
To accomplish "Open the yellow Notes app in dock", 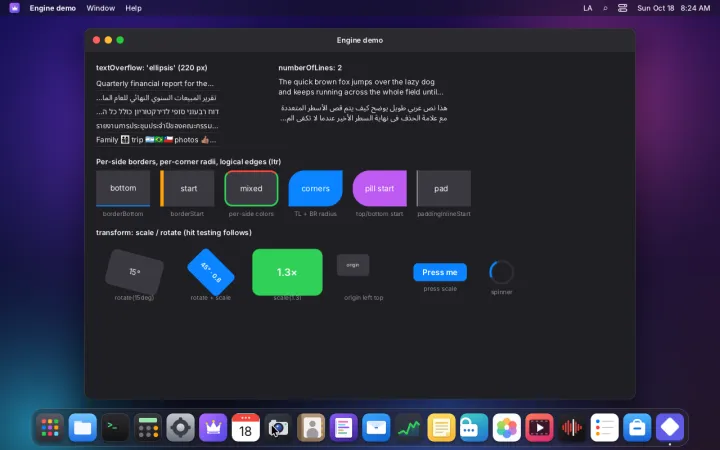I will pos(441,428).
